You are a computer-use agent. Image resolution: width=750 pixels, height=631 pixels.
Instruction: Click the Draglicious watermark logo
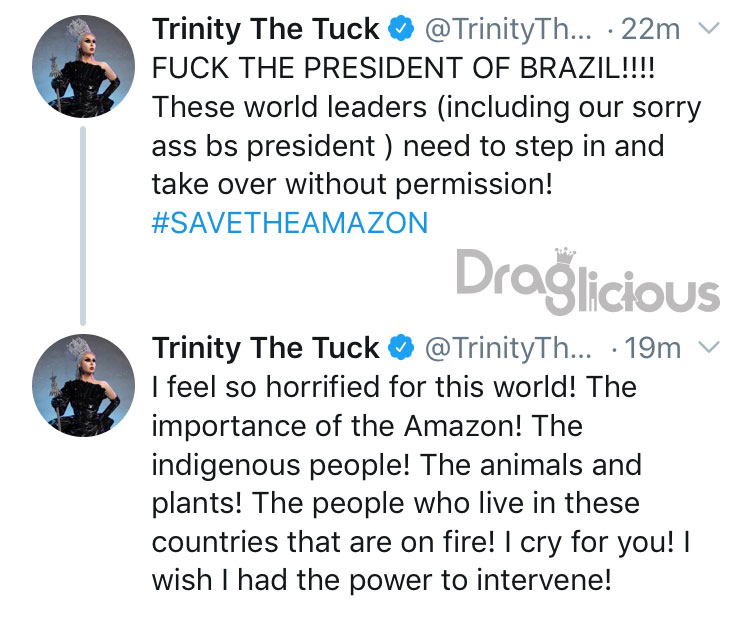[x=588, y=282]
